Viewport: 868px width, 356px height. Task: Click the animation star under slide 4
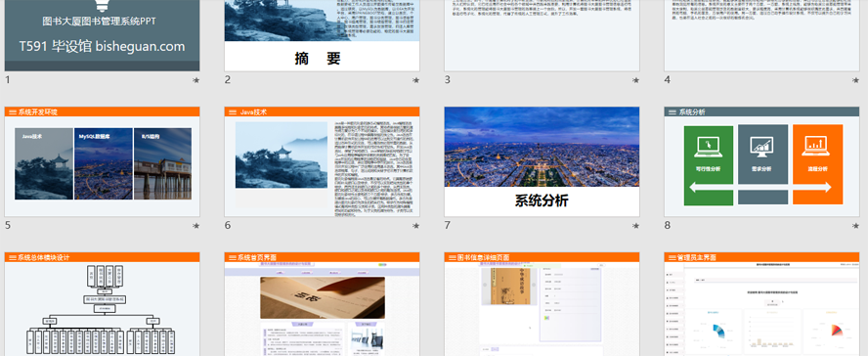pyautogui.click(x=856, y=80)
